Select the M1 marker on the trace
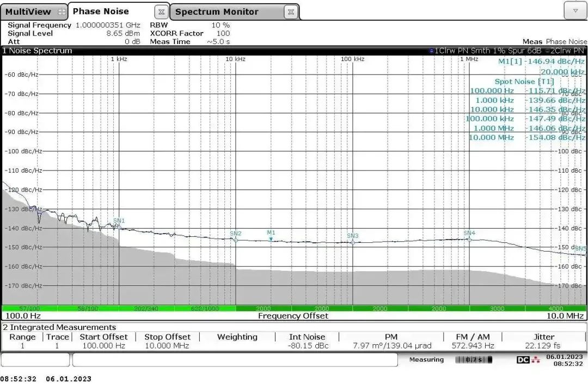This screenshot has width=588, height=391. (271, 239)
